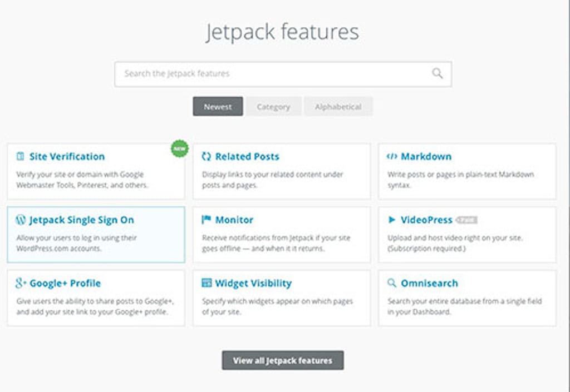
Task: Click the Markdown code brackets icon
Action: (x=392, y=156)
